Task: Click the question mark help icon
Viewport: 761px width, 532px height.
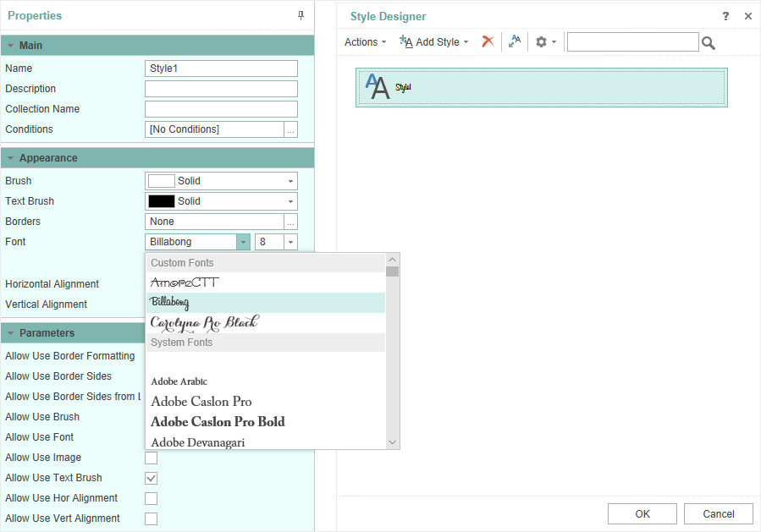Action: 725,16
